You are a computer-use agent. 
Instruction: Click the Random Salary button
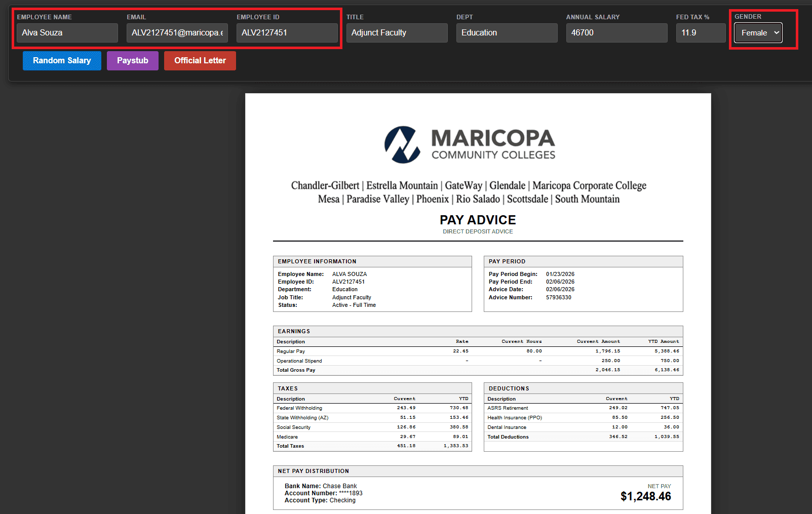[x=62, y=61]
